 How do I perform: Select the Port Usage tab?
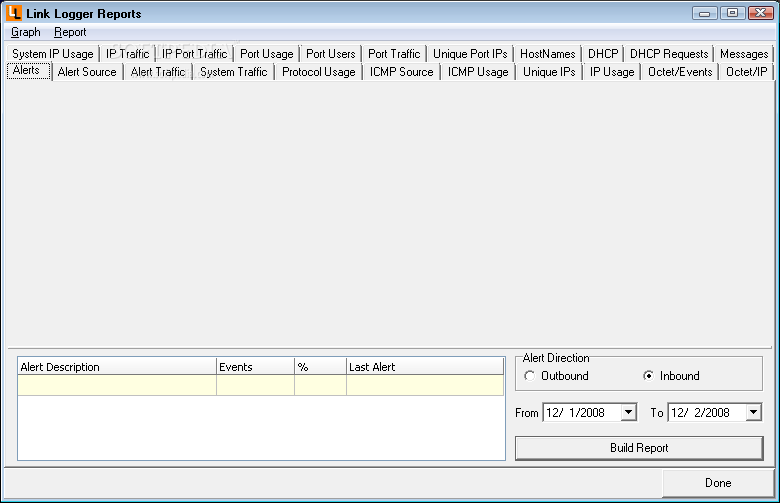(x=267, y=54)
